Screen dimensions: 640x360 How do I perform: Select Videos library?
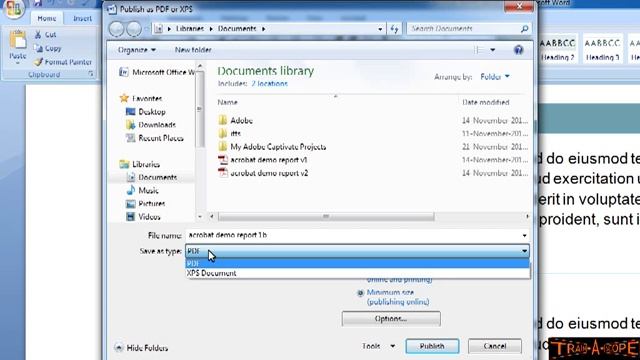click(143, 217)
